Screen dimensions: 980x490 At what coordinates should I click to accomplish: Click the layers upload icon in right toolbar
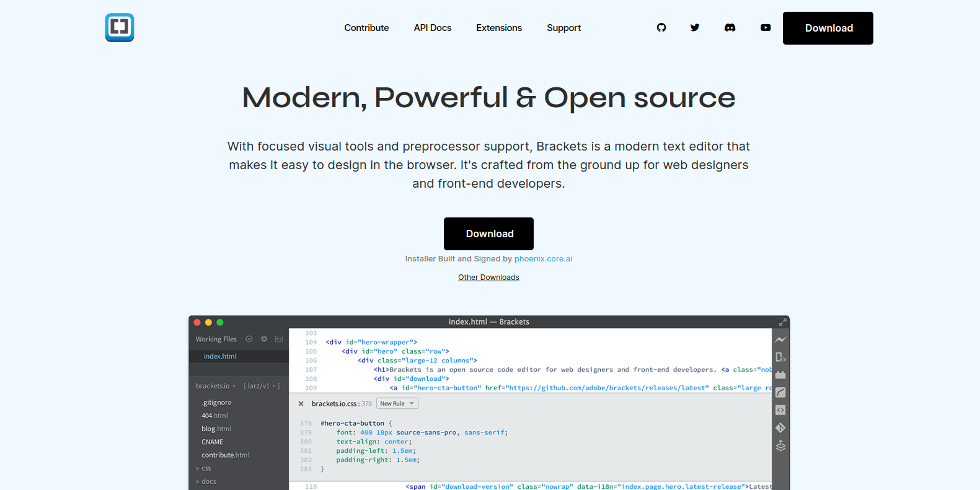point(780,446)
